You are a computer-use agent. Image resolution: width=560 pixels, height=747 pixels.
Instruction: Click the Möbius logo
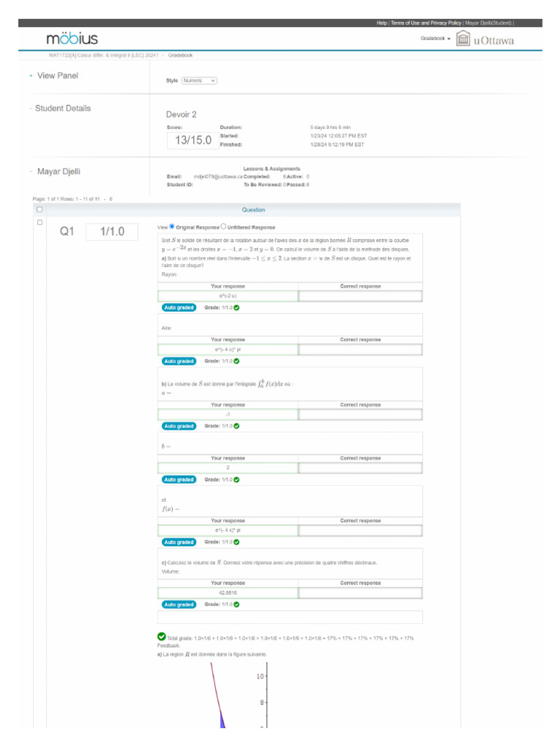(71, 39)
